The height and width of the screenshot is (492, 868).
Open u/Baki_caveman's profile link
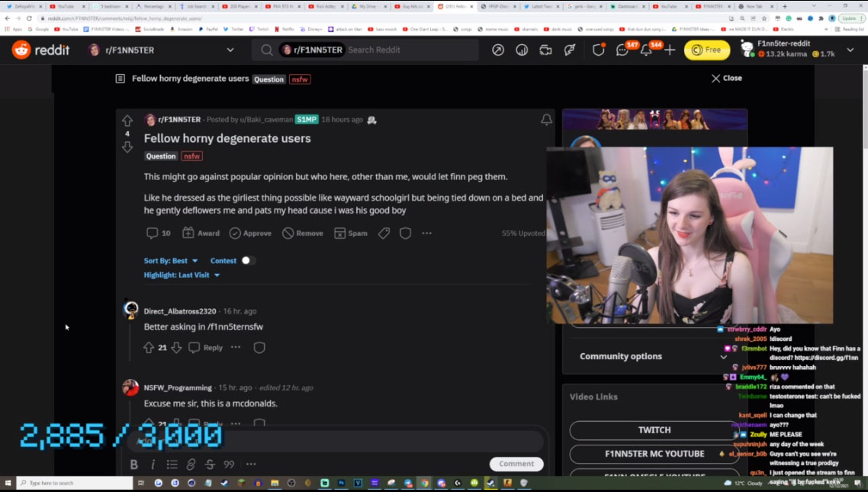[266, 120]
